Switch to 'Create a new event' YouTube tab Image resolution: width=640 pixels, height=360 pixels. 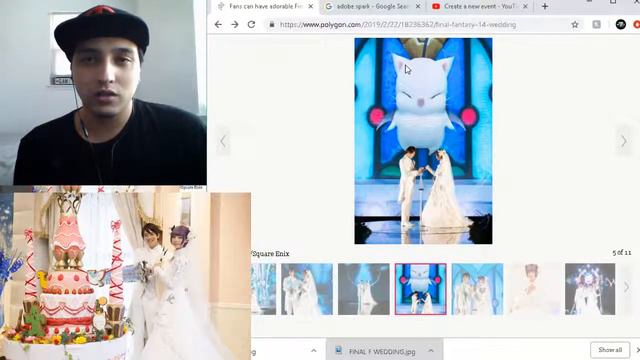pyautogui.click(x=480, y=6)
